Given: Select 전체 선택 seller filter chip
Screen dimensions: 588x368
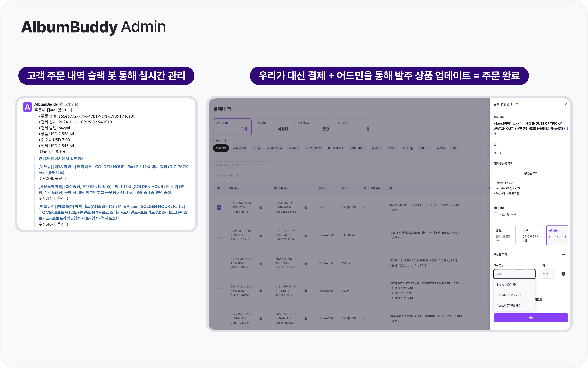Looking at the screenshot, I should pos(221,148).
